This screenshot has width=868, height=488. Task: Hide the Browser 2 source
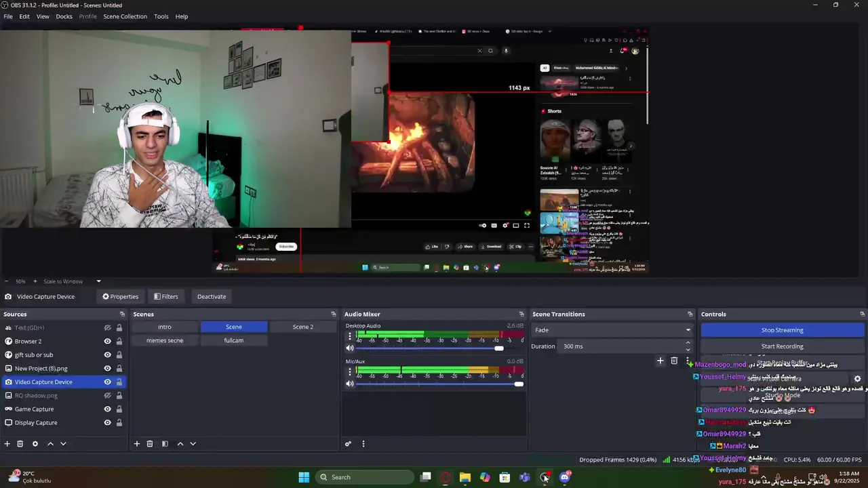tap(107, 341)
